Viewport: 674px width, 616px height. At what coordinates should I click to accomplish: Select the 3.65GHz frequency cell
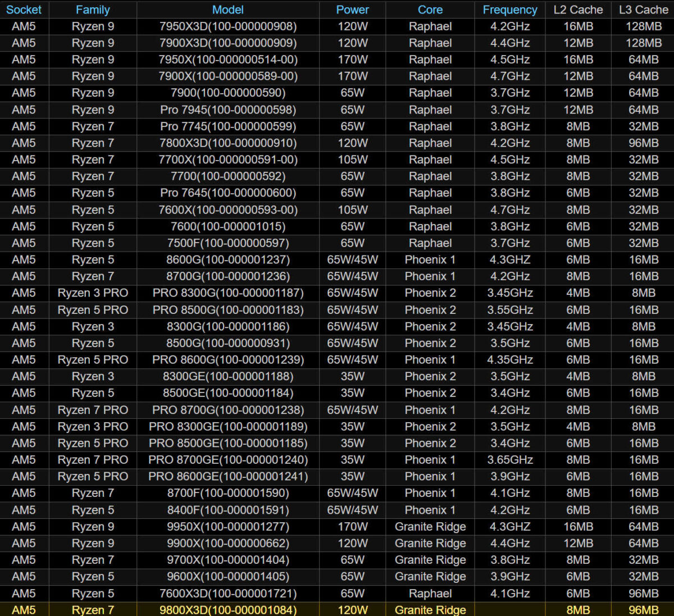[x=509, y=460]
